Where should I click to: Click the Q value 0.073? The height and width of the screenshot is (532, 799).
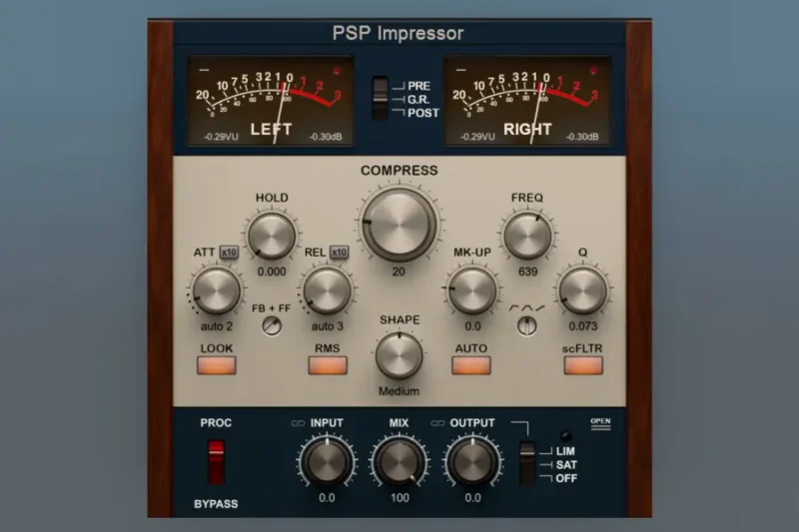583,326
